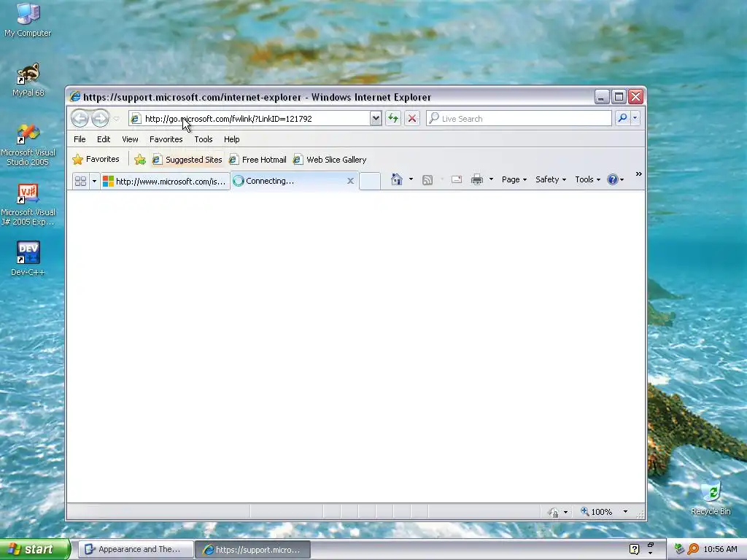
Task: Open a new blank tab button
Action: 369,181
